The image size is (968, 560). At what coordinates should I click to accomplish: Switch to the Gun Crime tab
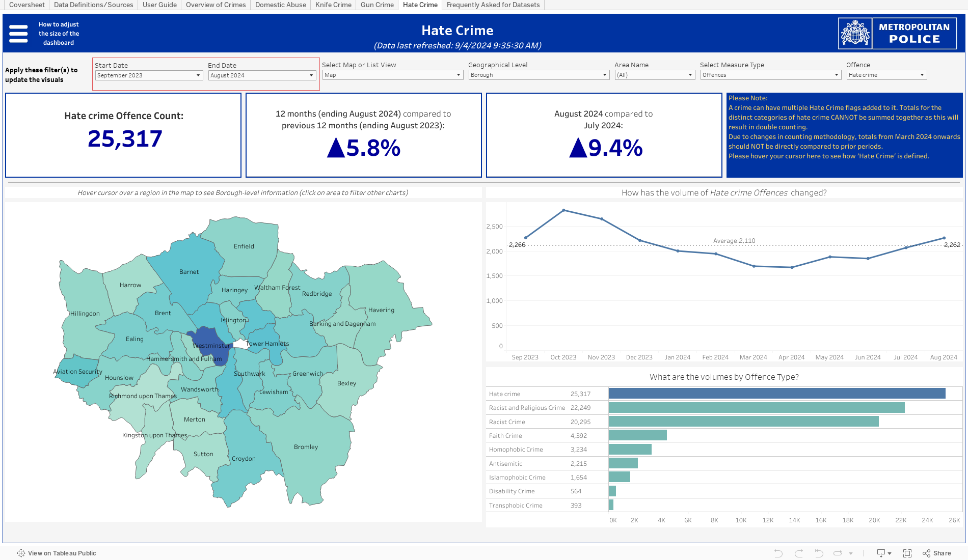(x=377, y=5)
